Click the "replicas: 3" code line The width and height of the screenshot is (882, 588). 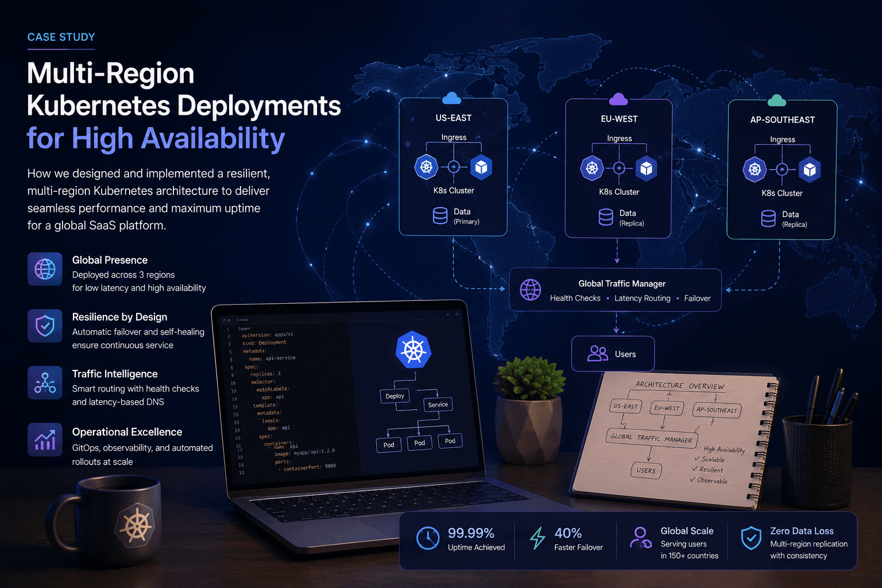coord(265,374)
